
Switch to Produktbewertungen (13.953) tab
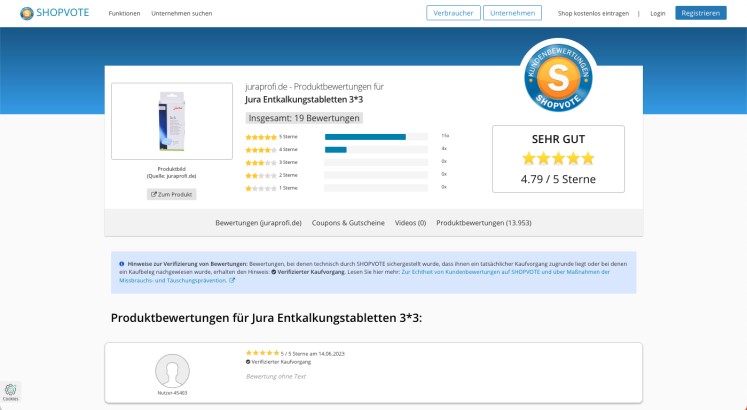point(484,223)
